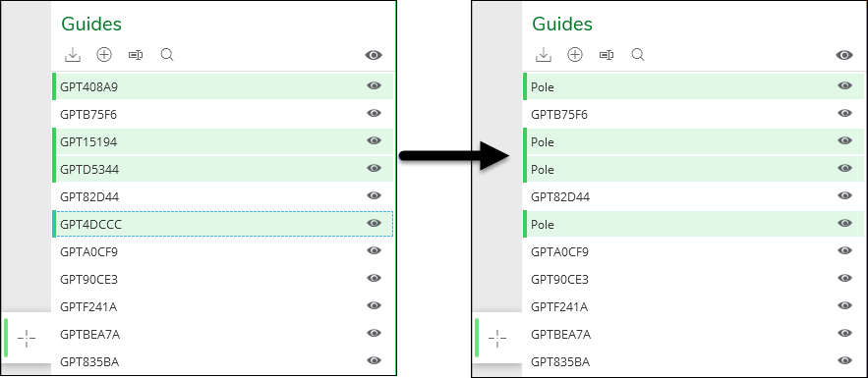The image size is (868, 378).
Task: Select guide GPT15194
Action: (222, 141)
